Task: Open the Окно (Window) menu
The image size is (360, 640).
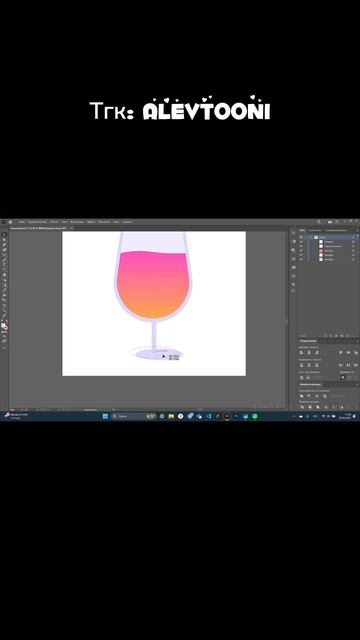Action: tap(116, 222)
